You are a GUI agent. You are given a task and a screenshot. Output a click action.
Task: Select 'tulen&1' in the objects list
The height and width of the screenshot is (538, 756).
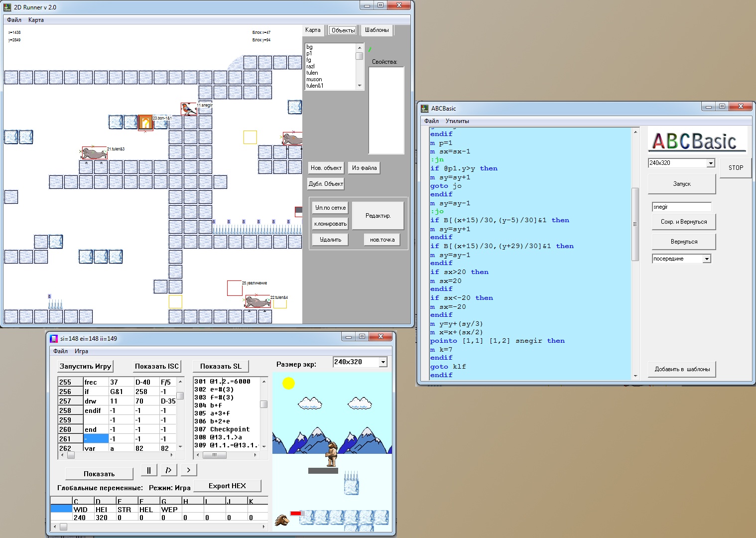(315, 86)
